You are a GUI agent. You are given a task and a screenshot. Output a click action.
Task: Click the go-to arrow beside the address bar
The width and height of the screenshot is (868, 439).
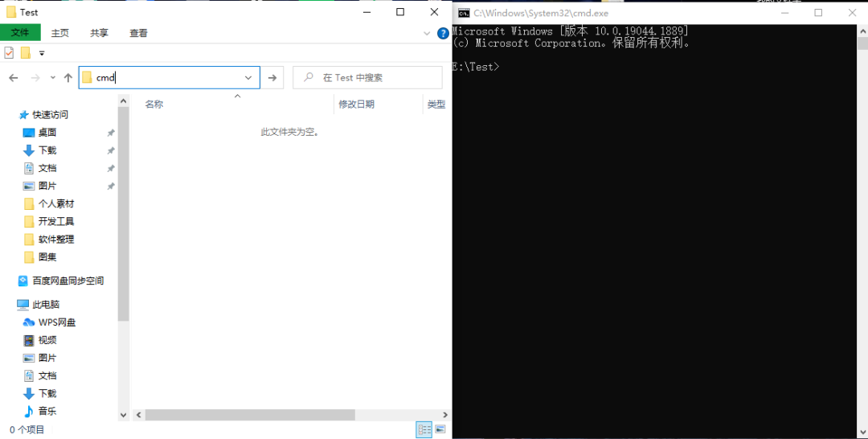[272, 77]
